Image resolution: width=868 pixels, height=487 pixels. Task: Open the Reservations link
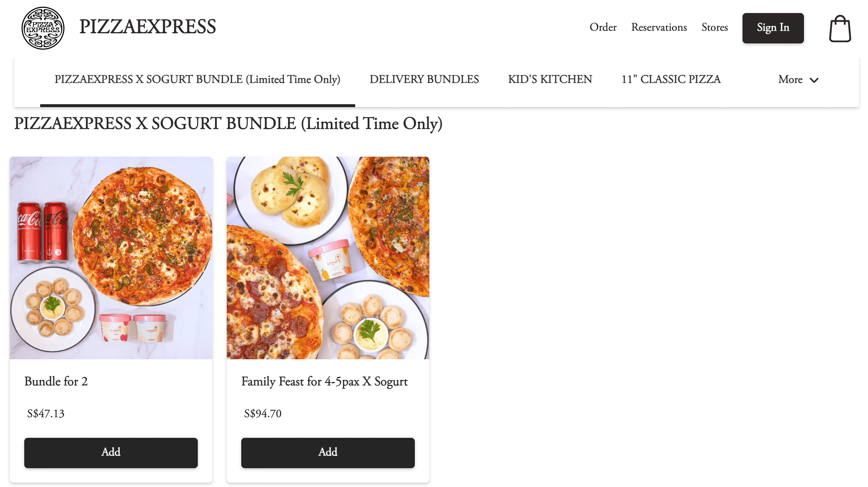(659, 27)
